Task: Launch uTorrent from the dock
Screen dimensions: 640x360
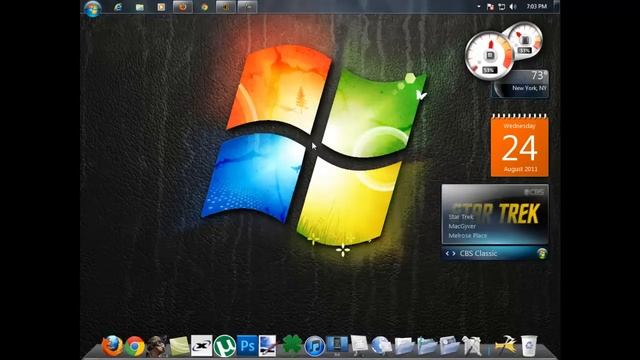Action: [x=224, y=346]
